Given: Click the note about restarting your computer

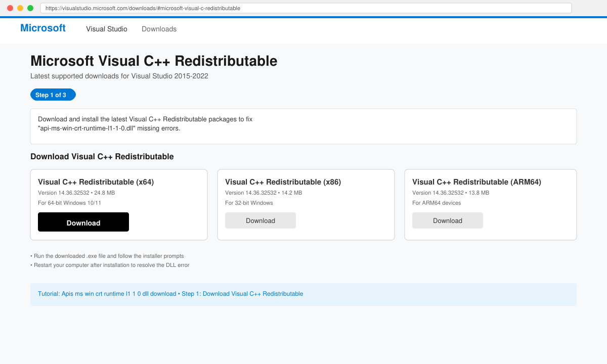Looking at the screenshot, I should point(110,265).
